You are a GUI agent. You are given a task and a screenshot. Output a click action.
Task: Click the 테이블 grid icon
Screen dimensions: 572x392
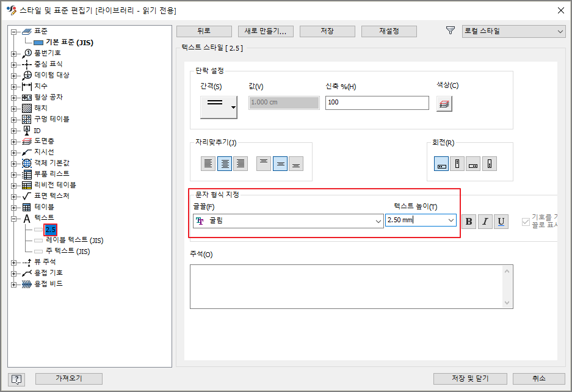[x=27, y=207]
